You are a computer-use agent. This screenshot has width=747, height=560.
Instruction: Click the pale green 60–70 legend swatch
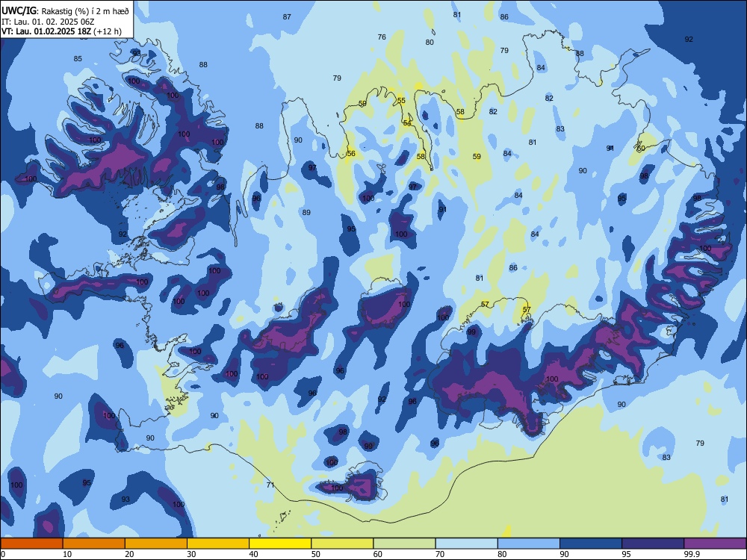click(404, 544)
